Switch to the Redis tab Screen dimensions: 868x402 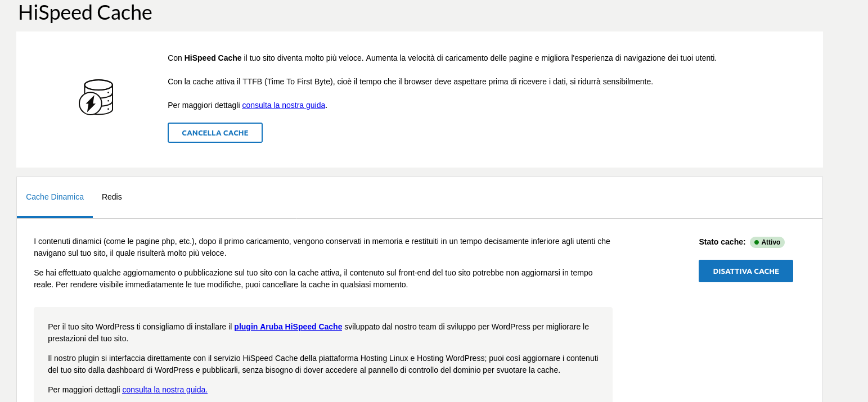[112, 197]
